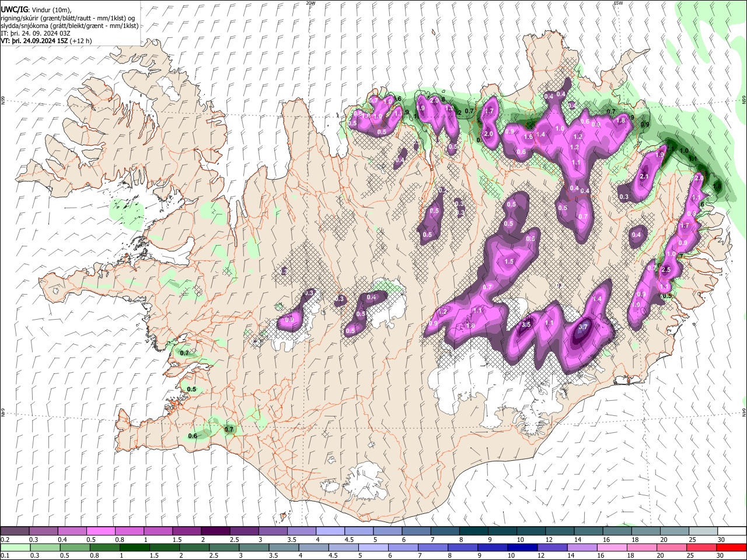Viewport: 747px width, 560px height.
Task: Select green scale swatch between 0.5 and 0.8
Action: pos(74,547)
